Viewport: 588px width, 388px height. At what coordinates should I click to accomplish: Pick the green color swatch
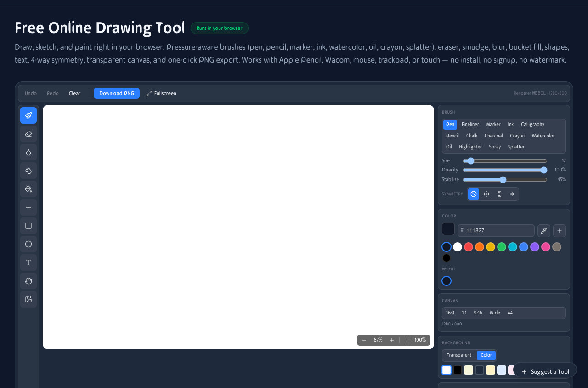(502, 247)
